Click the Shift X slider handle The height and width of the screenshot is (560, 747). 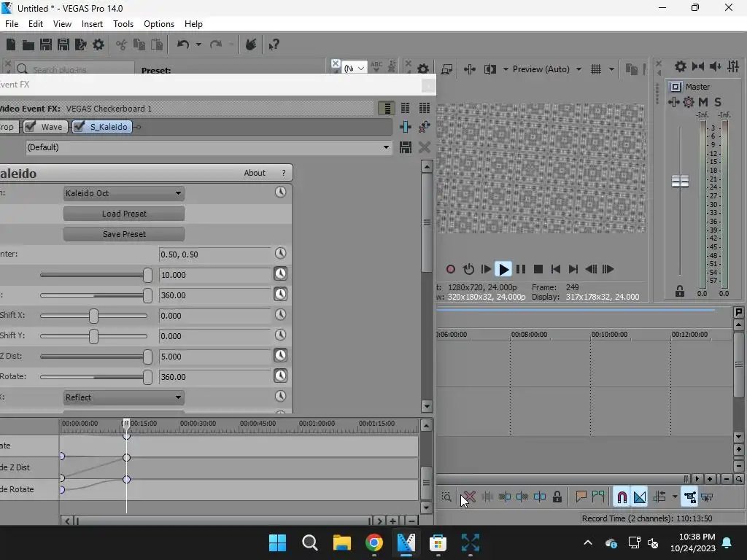click(x=93, y=316)
